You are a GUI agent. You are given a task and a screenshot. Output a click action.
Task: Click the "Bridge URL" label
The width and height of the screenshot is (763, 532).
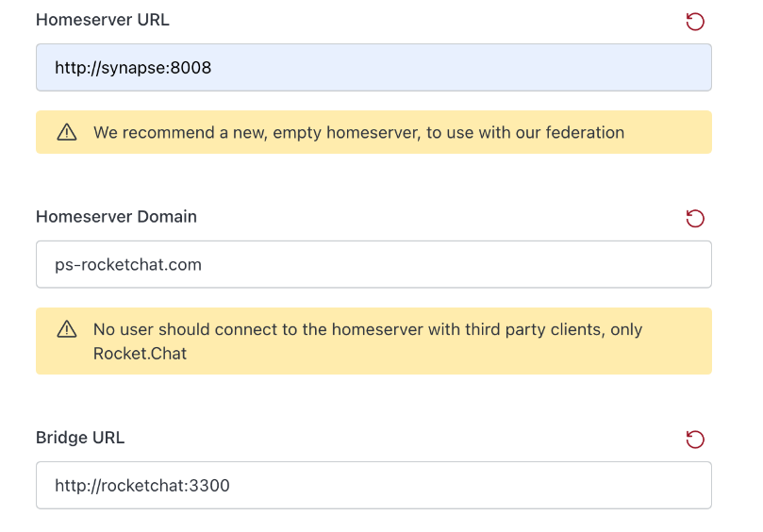point(80,438)
